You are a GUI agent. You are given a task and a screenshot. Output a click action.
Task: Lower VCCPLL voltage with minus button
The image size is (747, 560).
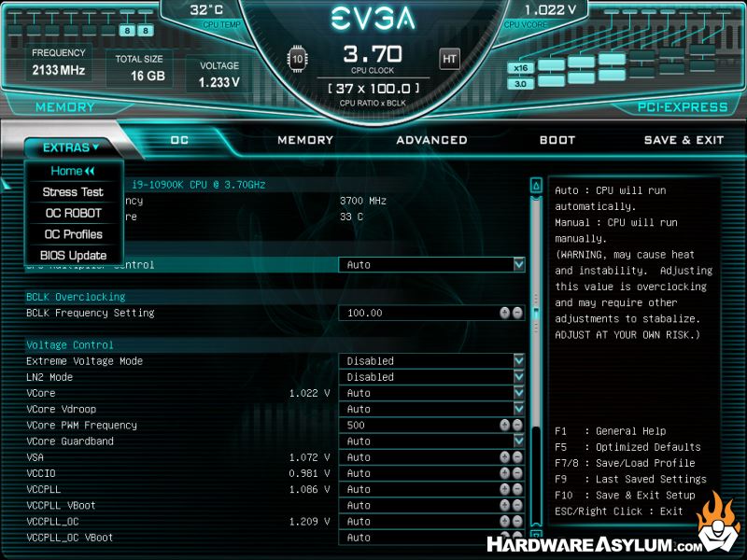[x=517, y=489]
